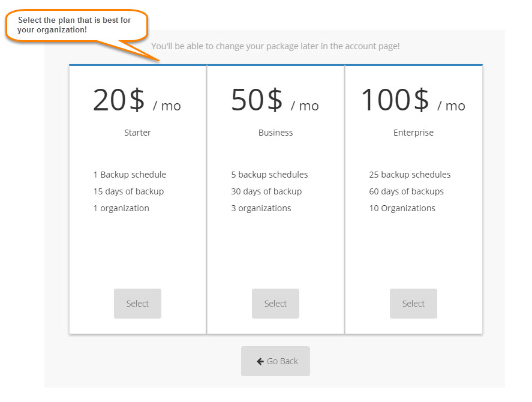Viewport: 532px width, 402px height.
Task: Click the 20$ / mo price heading
Action: pyautogui.click(x=137, y=100)
